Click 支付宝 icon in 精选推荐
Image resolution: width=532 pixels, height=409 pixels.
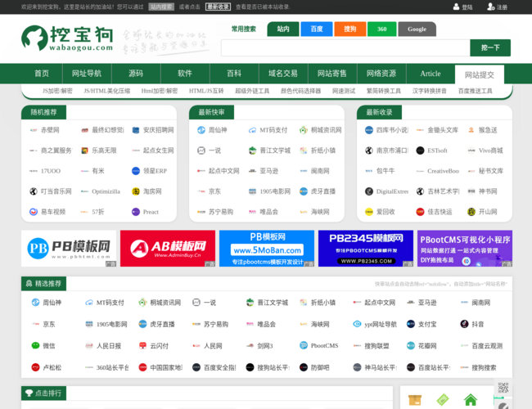coord(411,324)
